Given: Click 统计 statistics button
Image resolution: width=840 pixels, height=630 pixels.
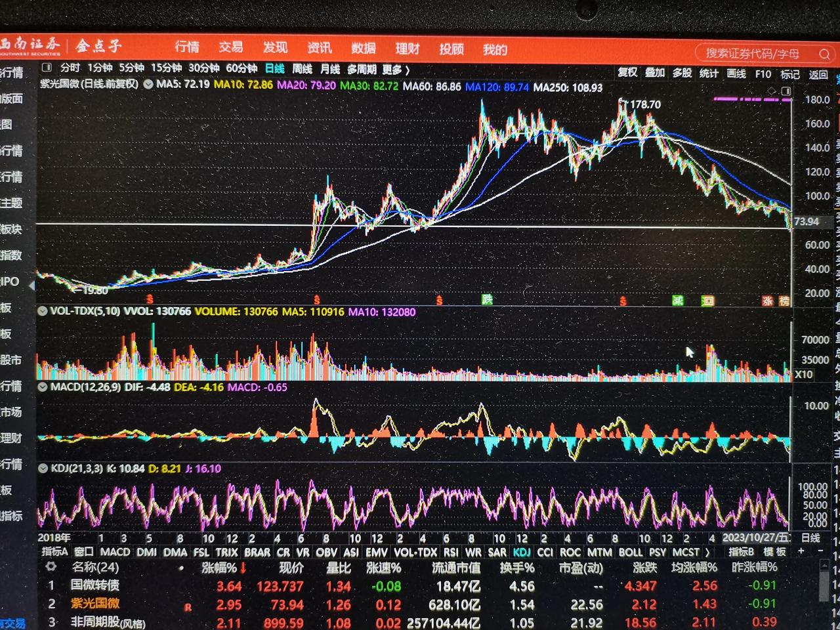Looking at the screenshot, I should tap(709, 73).
